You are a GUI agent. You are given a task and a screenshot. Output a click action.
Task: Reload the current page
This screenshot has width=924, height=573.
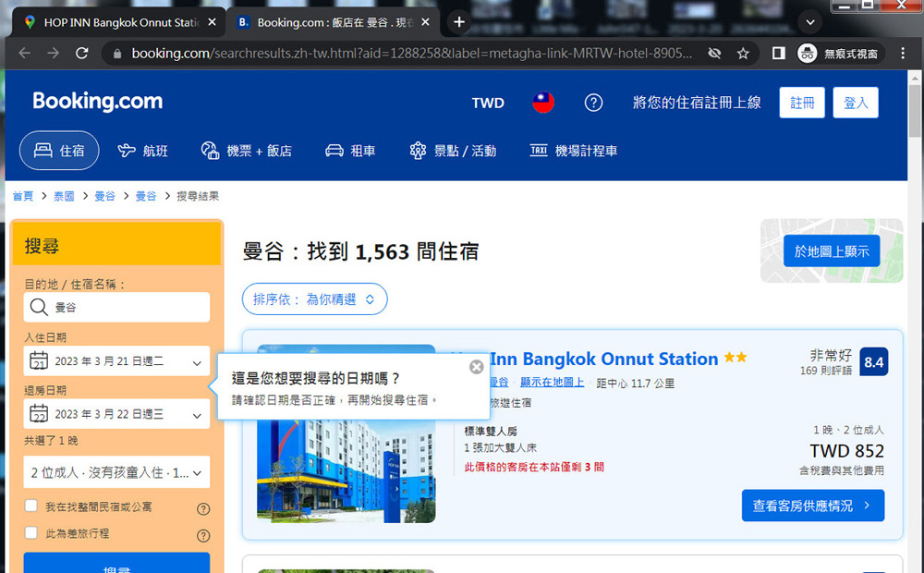[82, 53]
